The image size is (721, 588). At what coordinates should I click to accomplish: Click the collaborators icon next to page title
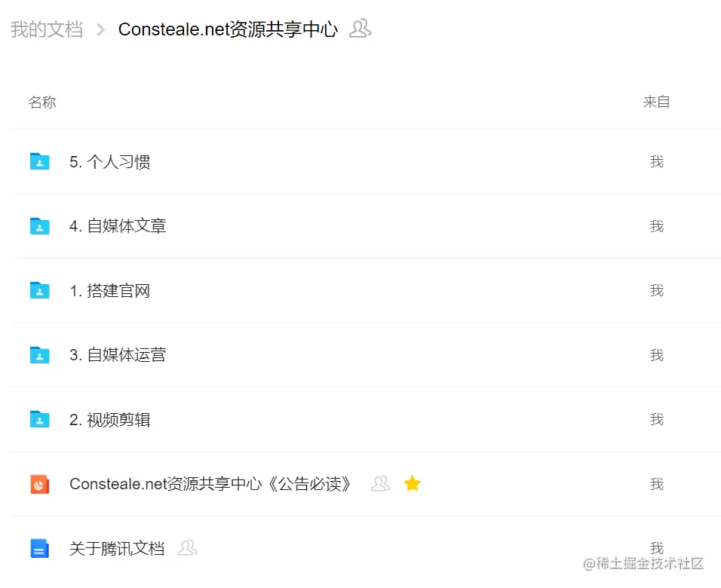click(x=359, y=29)
